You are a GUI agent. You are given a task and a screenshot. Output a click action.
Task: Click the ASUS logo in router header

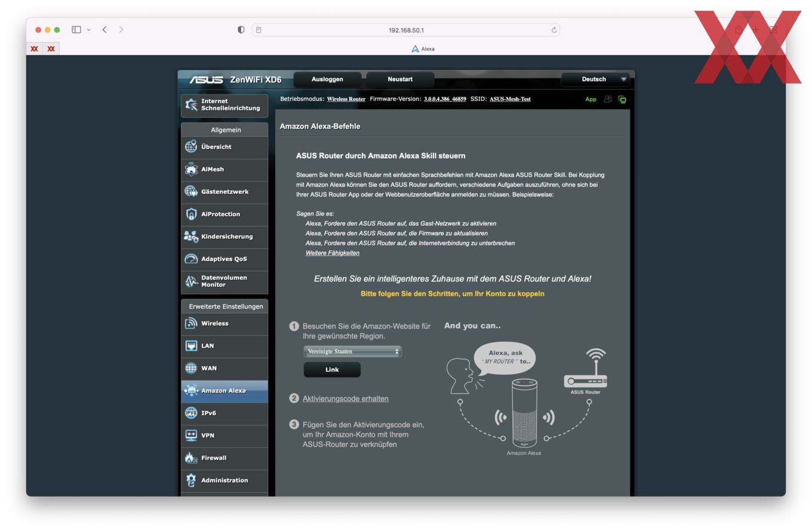(206, 79)
